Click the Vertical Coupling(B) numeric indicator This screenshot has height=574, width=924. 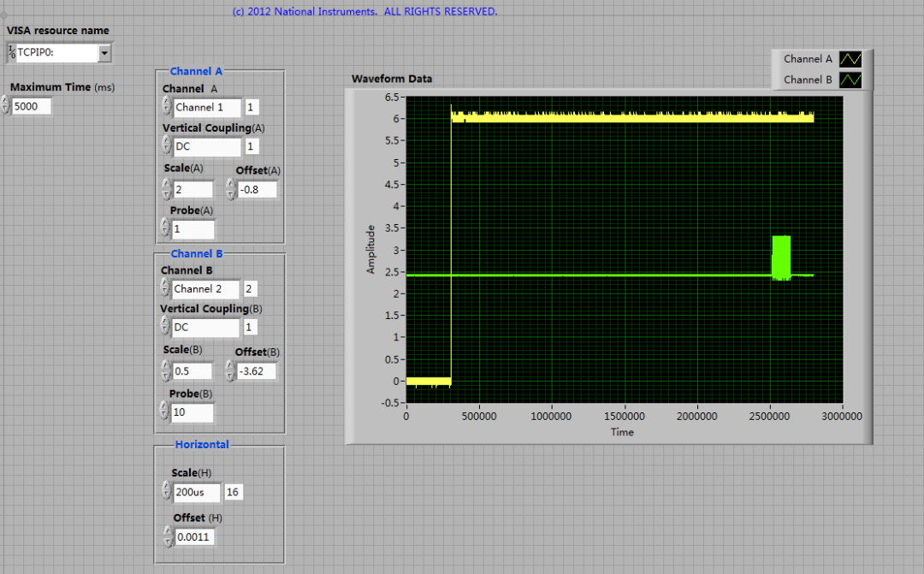click(251, 327)
